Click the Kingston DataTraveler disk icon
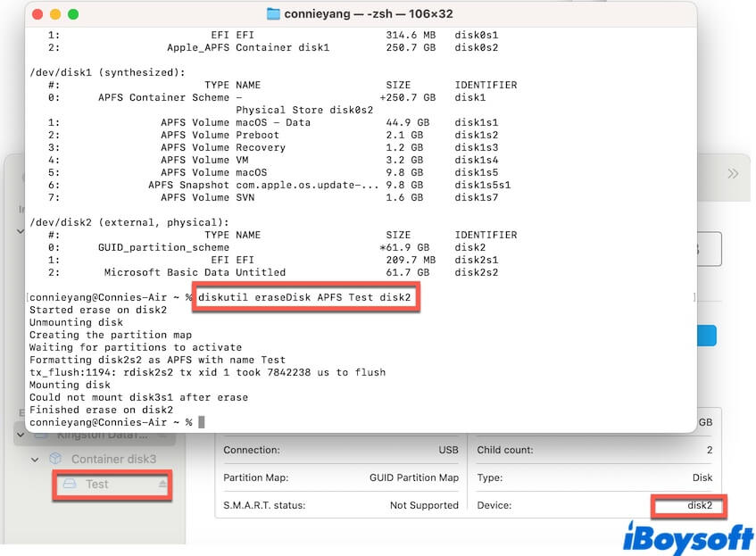 point(41,436)
